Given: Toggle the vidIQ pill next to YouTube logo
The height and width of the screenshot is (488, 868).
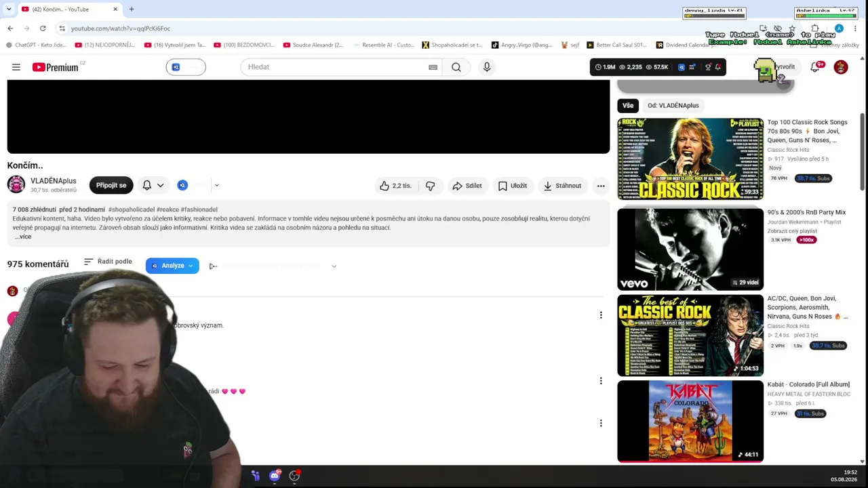Looking at the screenshot, I should [186, 67].
